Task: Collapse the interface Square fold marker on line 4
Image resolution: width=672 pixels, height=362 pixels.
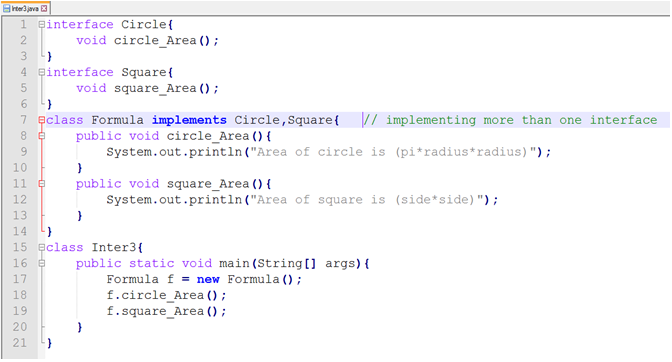Action: pyautogui.click(x=42, y=72)
